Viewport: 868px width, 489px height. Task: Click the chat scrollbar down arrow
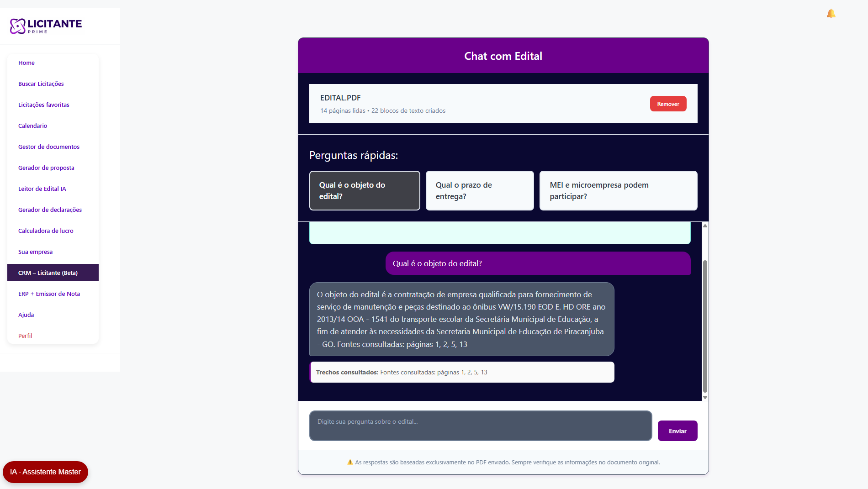705,397
